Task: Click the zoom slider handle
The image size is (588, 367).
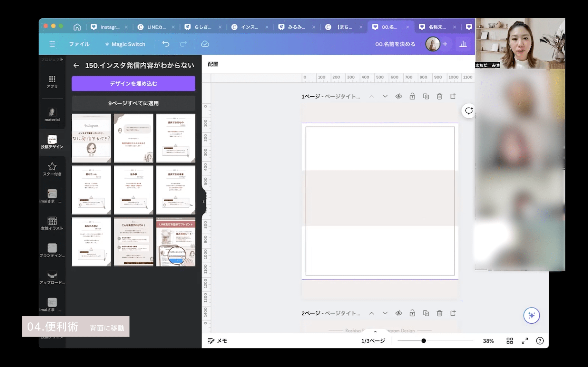Action: coord(423,341)
